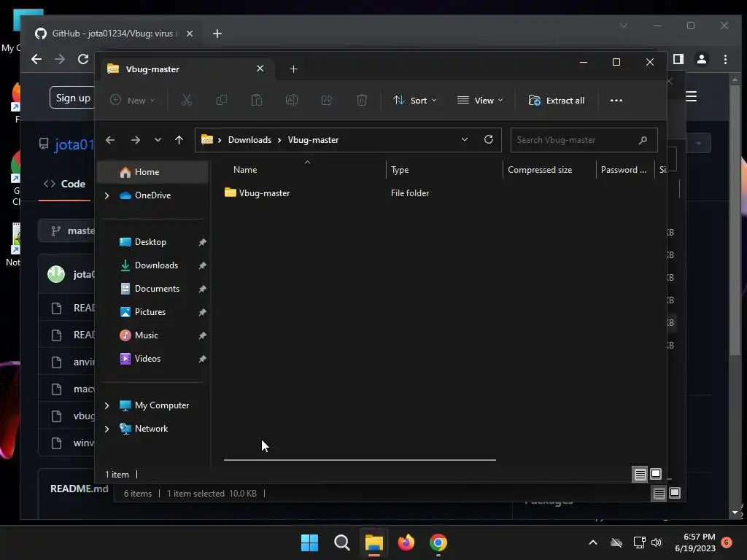The width and height of the screenshot is (747, 560).
Task: Click the Delete trash icon in Explorer toolbar
Action: (x=362, y=100)
